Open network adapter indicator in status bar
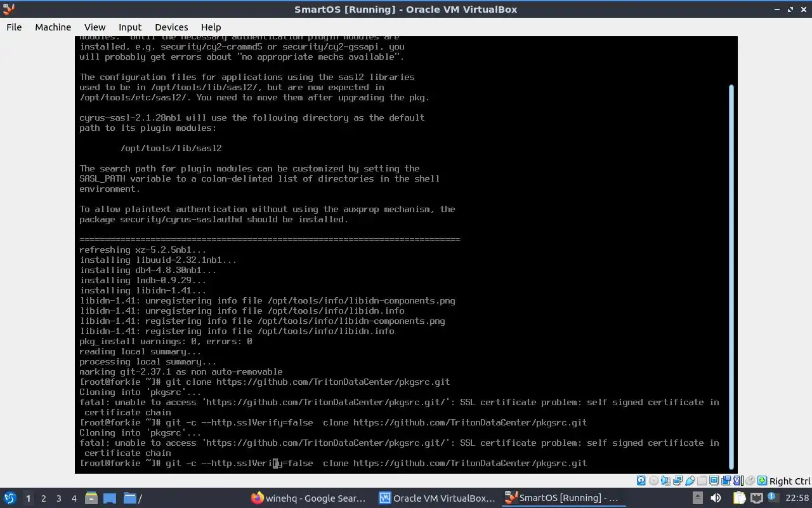 pos(678,481)
